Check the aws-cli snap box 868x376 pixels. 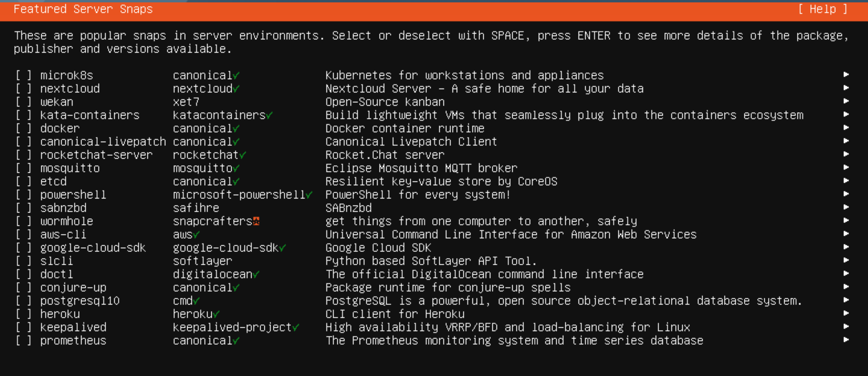point(24,234)
